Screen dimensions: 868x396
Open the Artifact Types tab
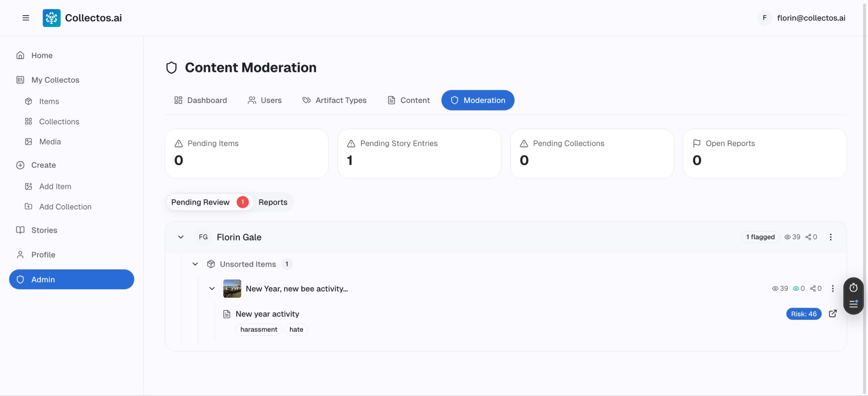(x=334, y=100)
